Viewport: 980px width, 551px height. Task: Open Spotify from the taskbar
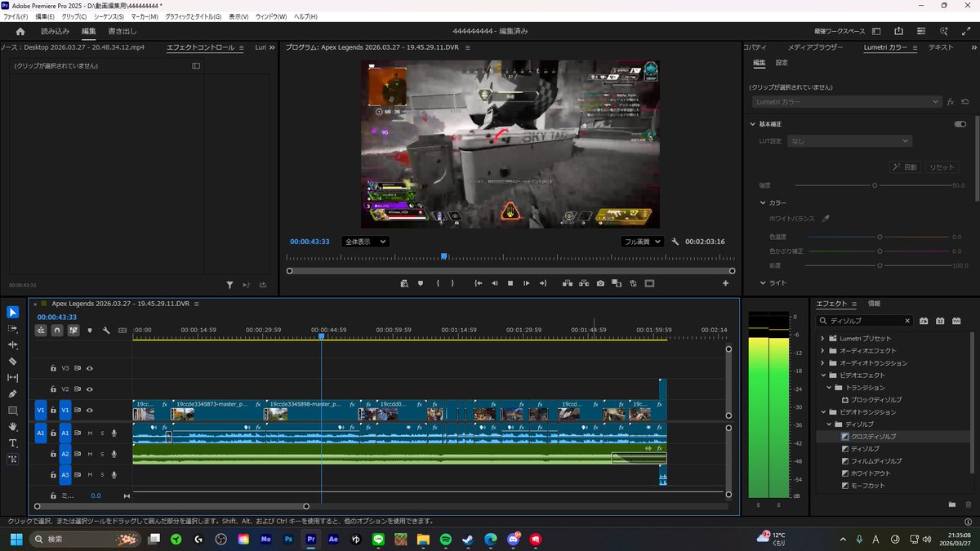[x=446, y=540]
